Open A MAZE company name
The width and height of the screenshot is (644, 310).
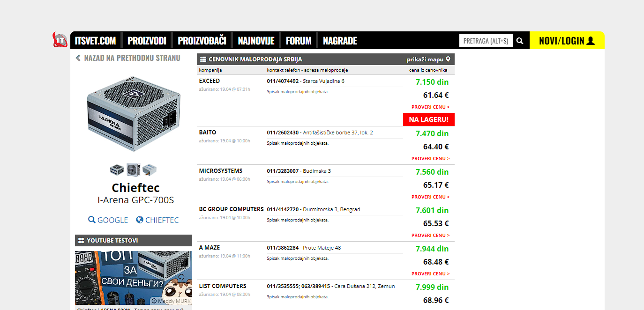pos(210,248)
